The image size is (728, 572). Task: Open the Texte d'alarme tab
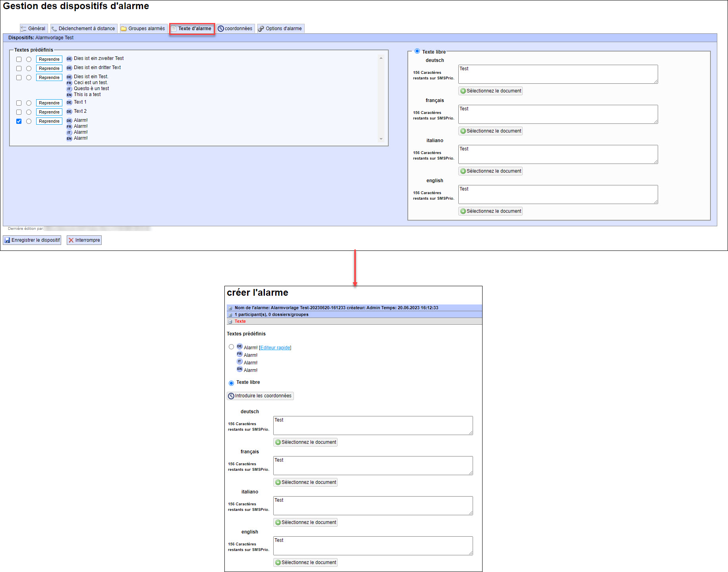[x=192, y=29]
